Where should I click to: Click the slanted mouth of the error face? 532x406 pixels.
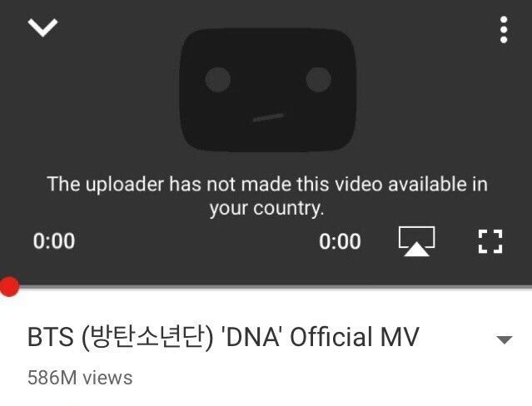pos(268,117)
